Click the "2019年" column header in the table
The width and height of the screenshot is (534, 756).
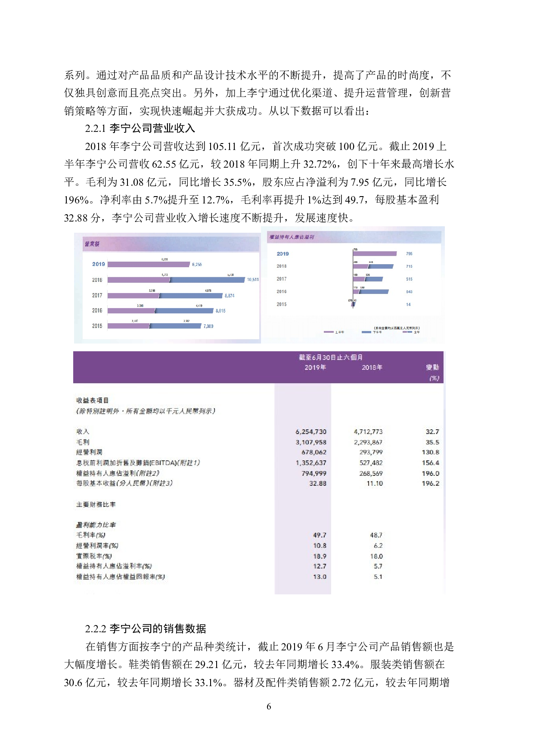tap(315, 368)
